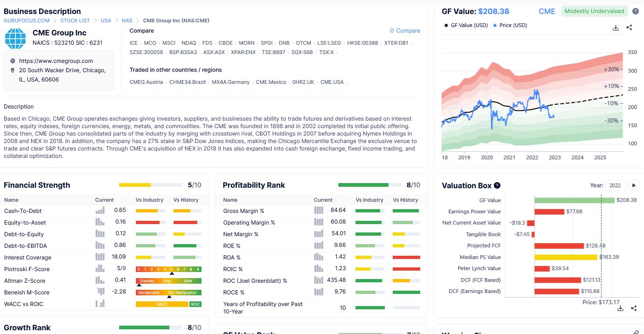Open Debt-to-EBITDA mini bar chart icon
The image size is (644, 334).
[100, 245]
